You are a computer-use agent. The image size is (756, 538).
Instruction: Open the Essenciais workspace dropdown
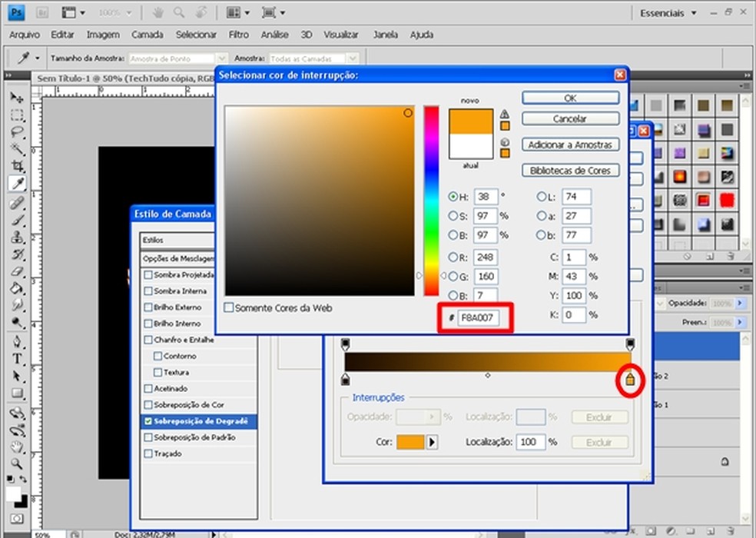(668, 13)
